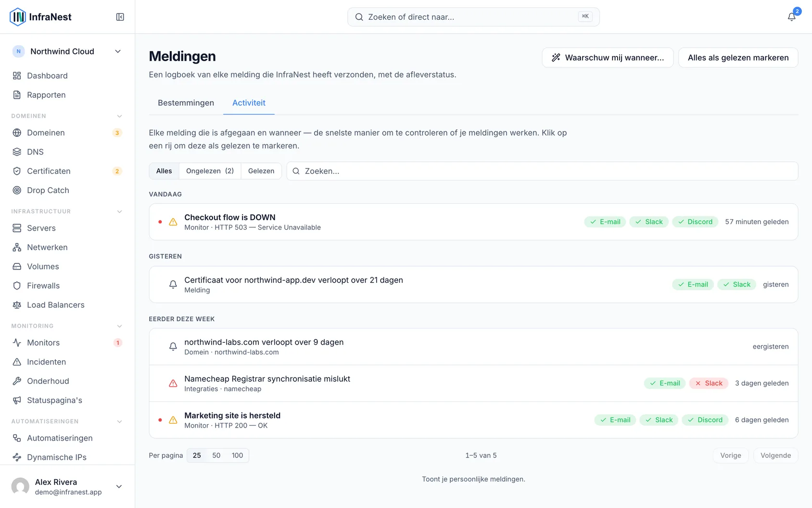Collapse the Automatiseringen sidebar section
Image resolution: width=812 pixels, height=508 pixels.
point(120,421)
